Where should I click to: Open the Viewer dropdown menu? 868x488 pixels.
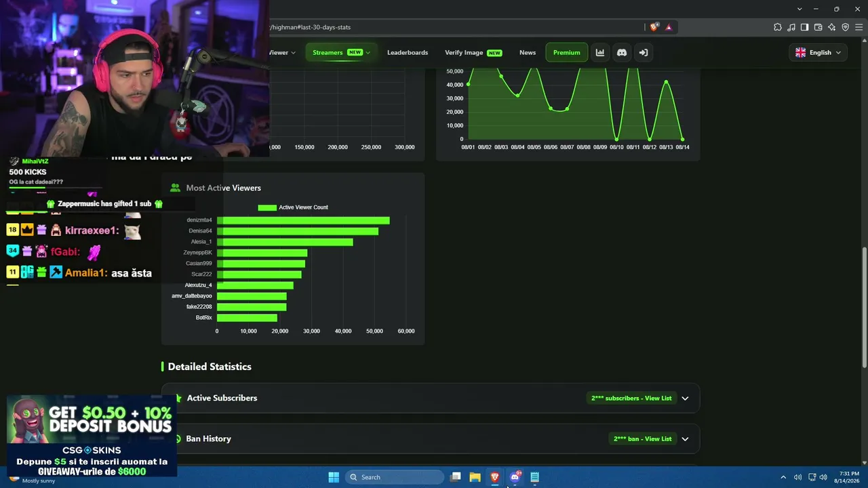[282, 52]
